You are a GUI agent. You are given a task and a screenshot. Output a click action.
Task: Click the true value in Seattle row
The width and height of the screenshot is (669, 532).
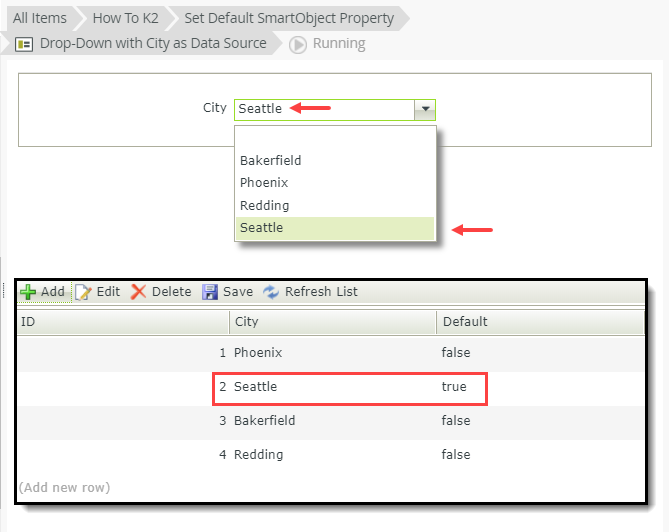coord(454,387)
